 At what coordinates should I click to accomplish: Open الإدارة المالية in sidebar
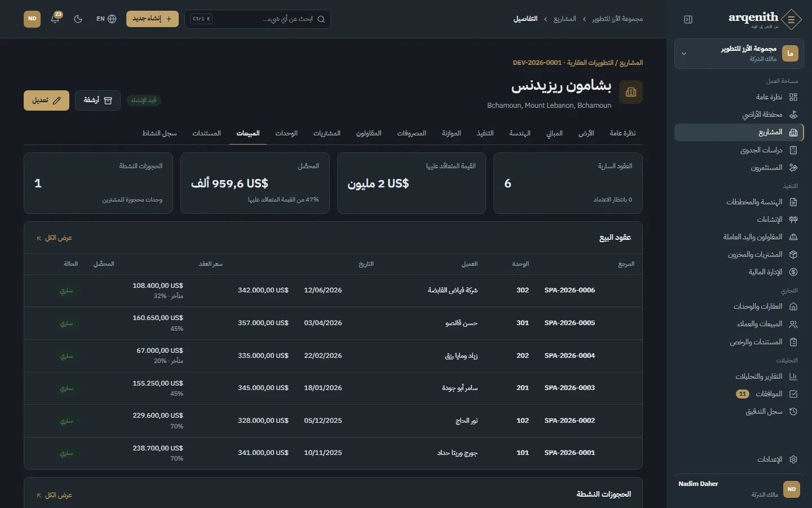point(739,272)
